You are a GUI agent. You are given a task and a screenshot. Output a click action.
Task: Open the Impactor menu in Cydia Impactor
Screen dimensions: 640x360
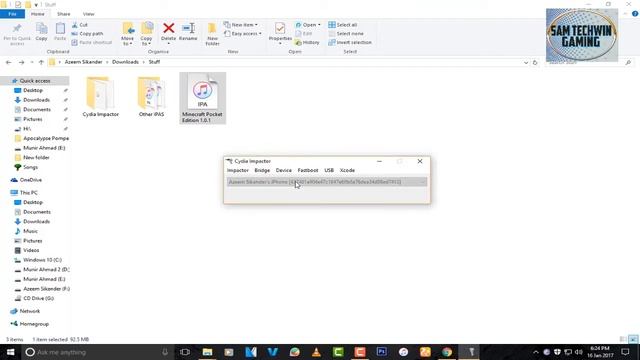pos(238,170)
